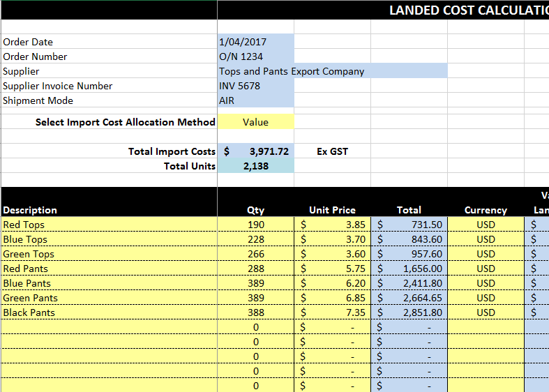This screenshot has height=392, width=549.
Task: Select Green Pants unit price 6.85
Action: pyautogui.click(x=332, y=298)
